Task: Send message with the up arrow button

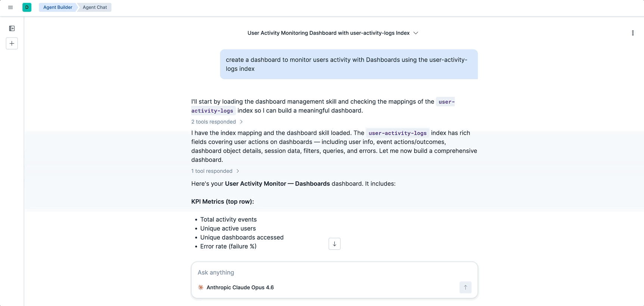Action: pos(465,287)
